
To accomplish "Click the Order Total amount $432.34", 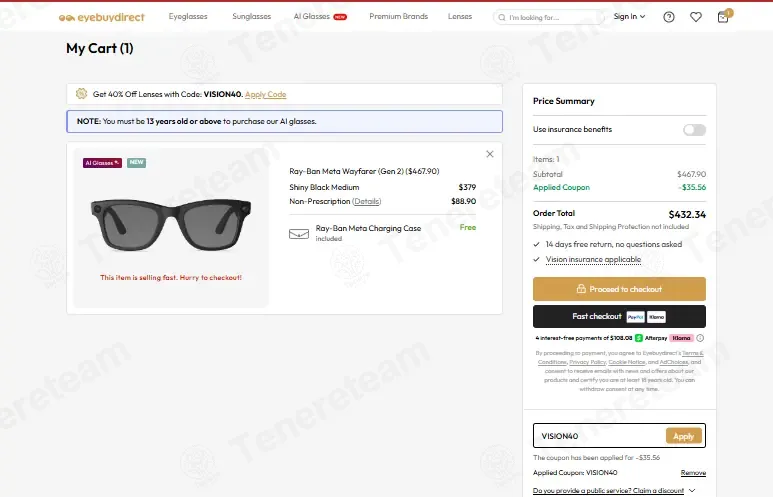I will point(687,214).
